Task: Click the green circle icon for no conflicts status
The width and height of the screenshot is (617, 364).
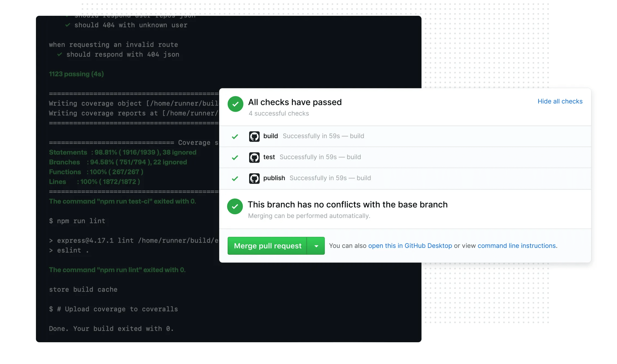Action: click(235, 206)
